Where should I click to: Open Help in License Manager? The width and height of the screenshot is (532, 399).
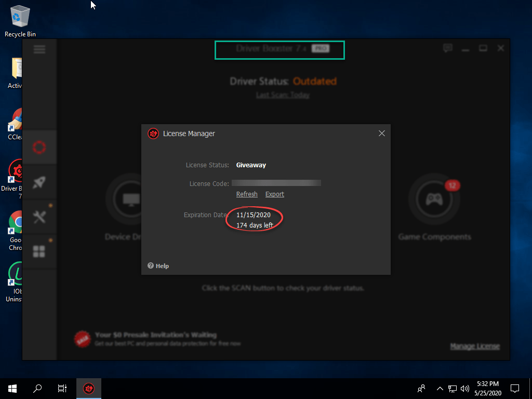click(158, 265)
